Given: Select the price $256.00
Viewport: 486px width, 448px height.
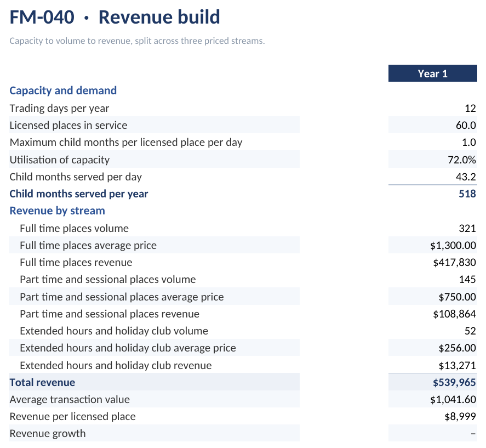Looking at the screenshot, I should (x=457, y=348).
